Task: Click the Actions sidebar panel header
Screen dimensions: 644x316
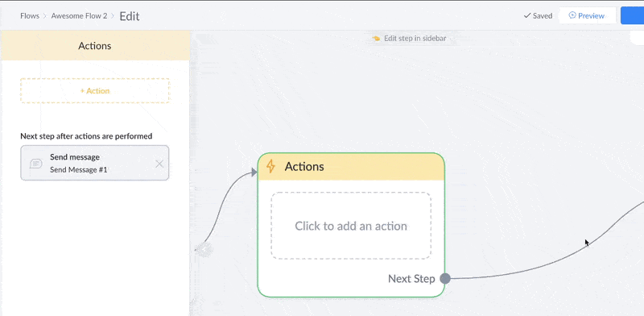Action: (95, 46)
